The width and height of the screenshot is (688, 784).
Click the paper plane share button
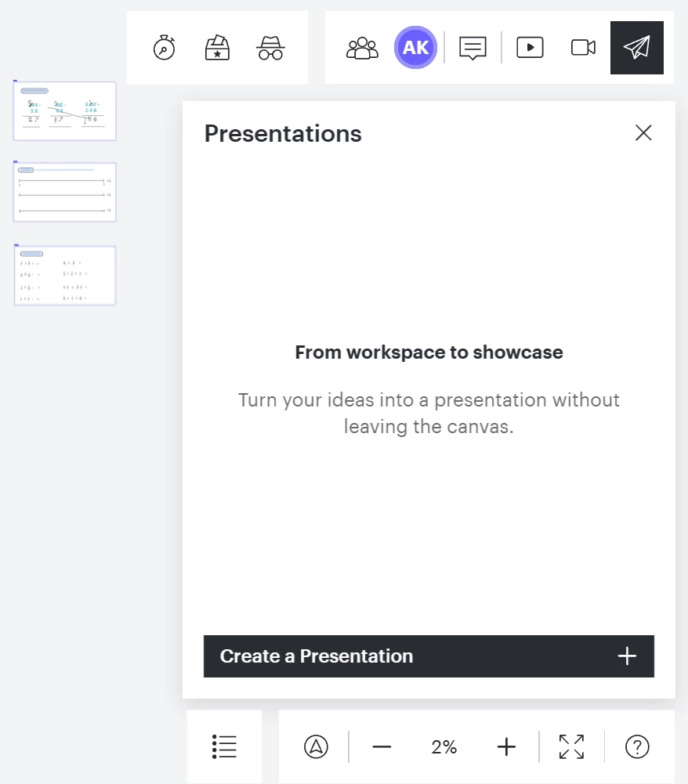[637, 48]
